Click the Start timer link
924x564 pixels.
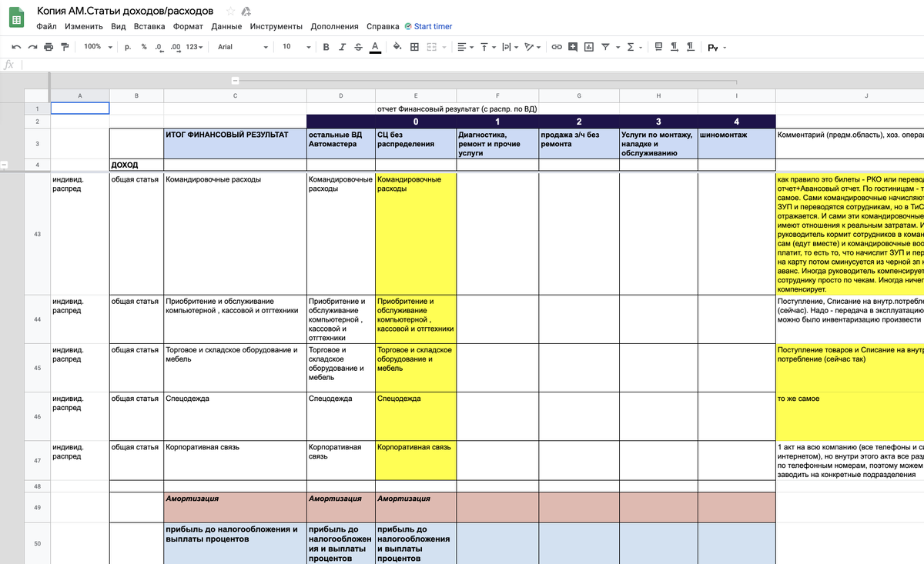click(433, 26)
